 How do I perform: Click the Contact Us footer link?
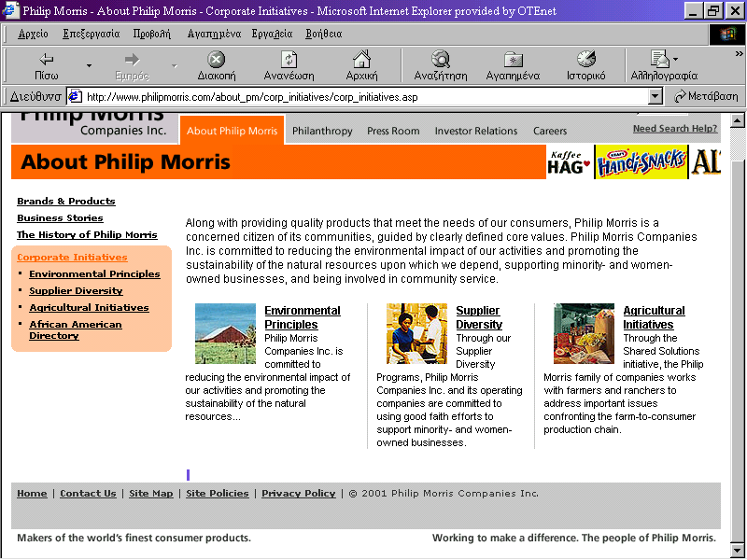[88, 494]
